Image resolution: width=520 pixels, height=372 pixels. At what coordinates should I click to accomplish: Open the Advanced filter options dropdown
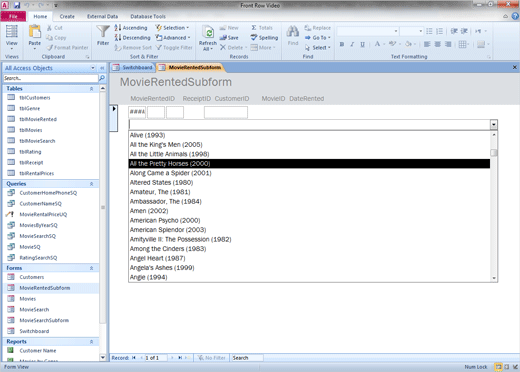point(173,38)
